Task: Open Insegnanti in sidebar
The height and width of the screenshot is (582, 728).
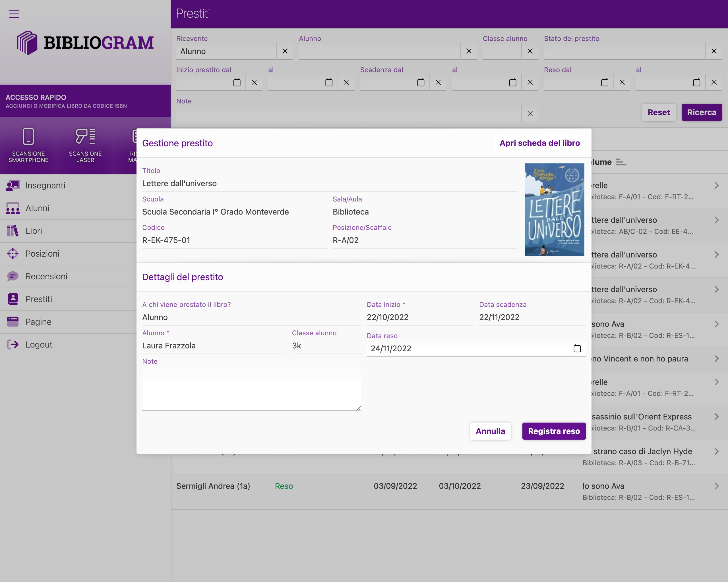Action: [x=68, y=185]
